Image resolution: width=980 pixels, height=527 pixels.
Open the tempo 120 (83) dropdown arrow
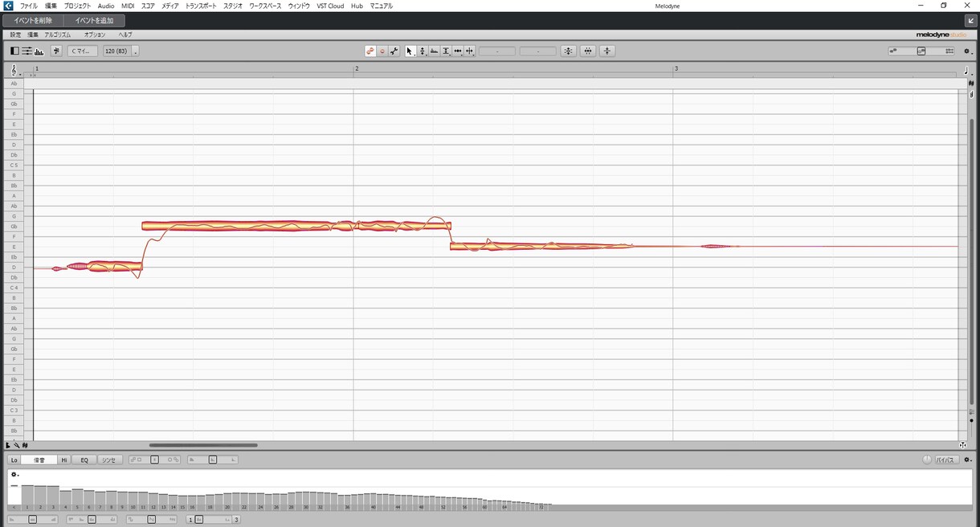pos(135,51)
